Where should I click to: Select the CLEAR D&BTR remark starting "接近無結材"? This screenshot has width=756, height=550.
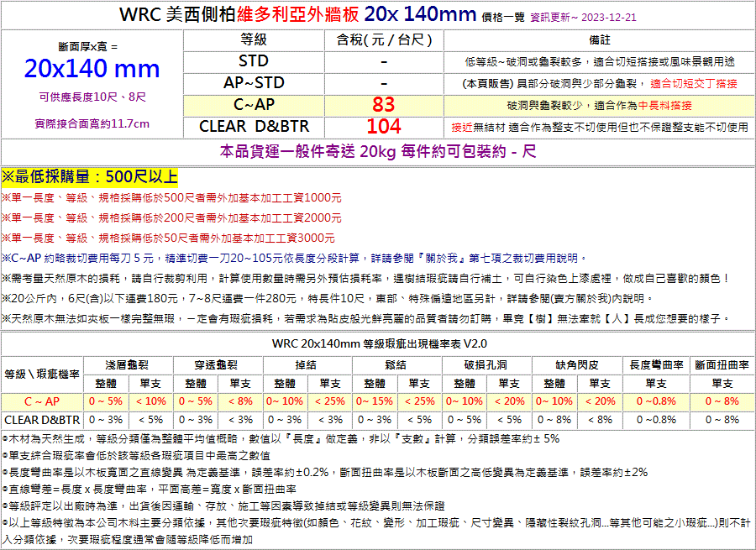(599, 127)
